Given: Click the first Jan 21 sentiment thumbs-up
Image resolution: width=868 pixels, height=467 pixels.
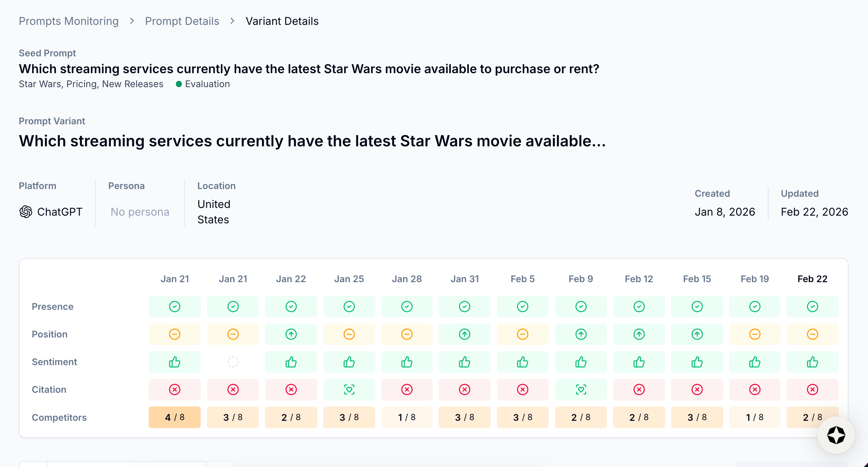Looking at the screenshot, I should 175,362.
